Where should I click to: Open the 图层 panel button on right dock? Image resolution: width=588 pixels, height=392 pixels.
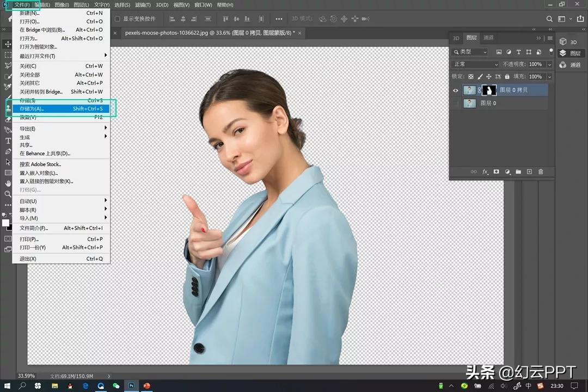pos(571,53)
